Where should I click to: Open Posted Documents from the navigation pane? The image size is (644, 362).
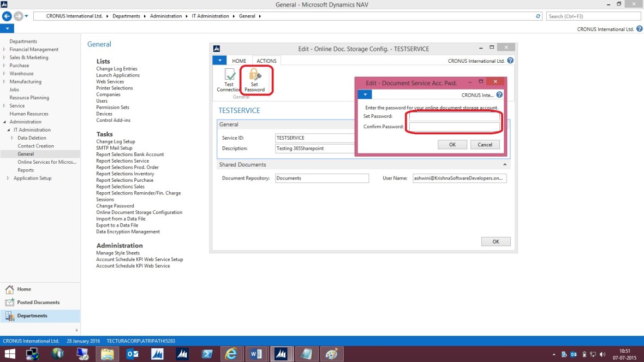pyautogui.click(x=33, y=302)
